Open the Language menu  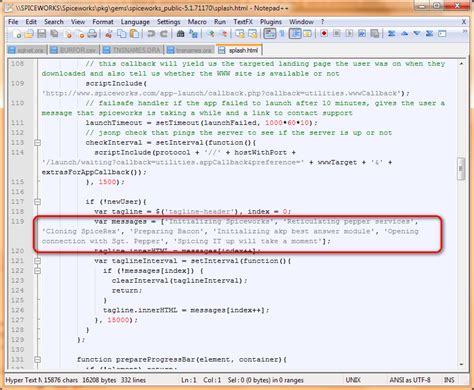coord(135,22)
